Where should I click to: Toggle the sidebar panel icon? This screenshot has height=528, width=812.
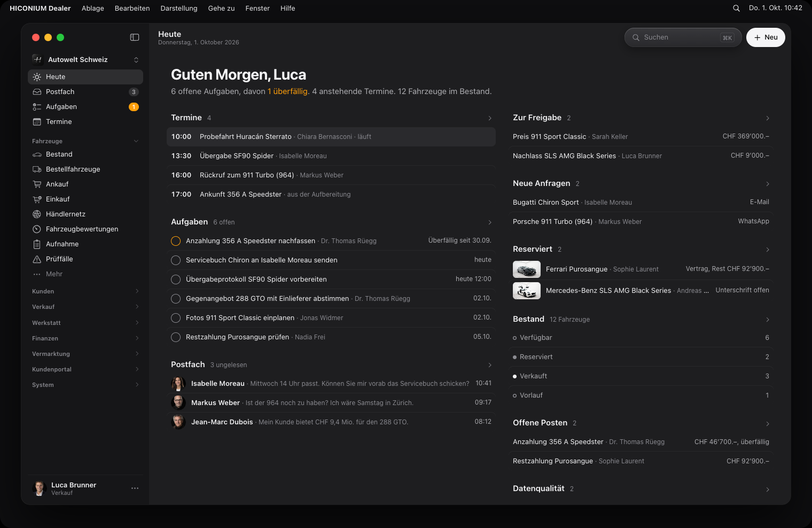point(135,37)
